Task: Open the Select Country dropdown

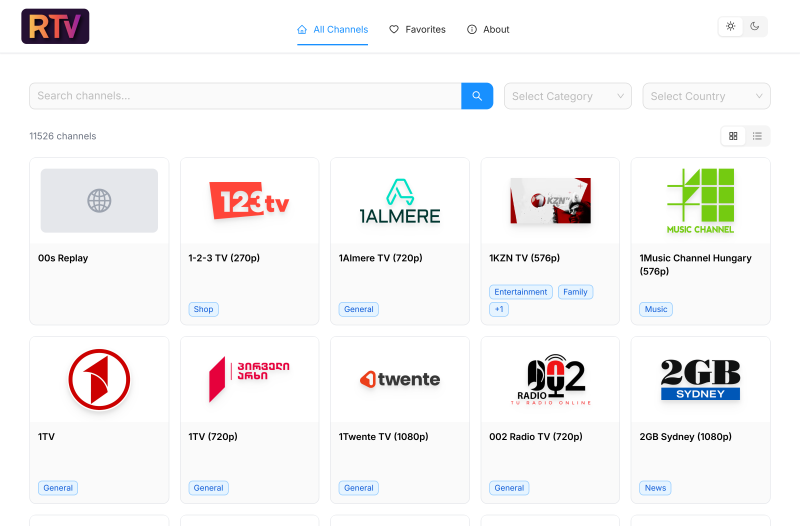Action: pos(706,96)
